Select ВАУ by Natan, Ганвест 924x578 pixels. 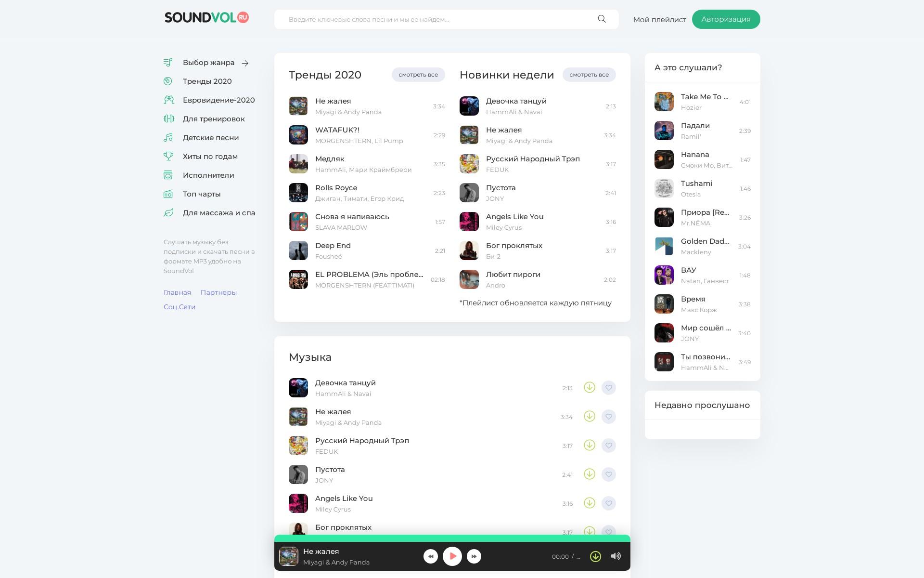pyautogui.click(x=703, y=275)
